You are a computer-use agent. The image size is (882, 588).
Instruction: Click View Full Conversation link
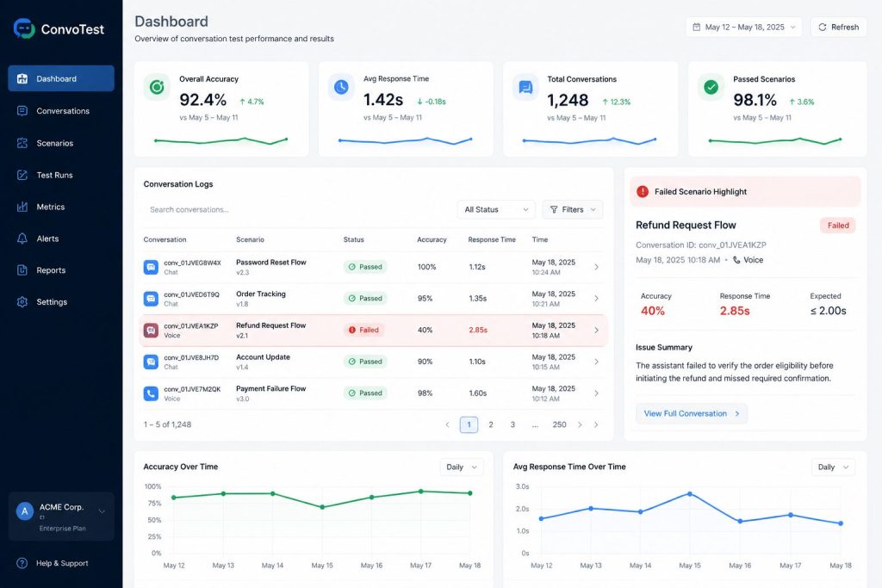coord(692,413)
